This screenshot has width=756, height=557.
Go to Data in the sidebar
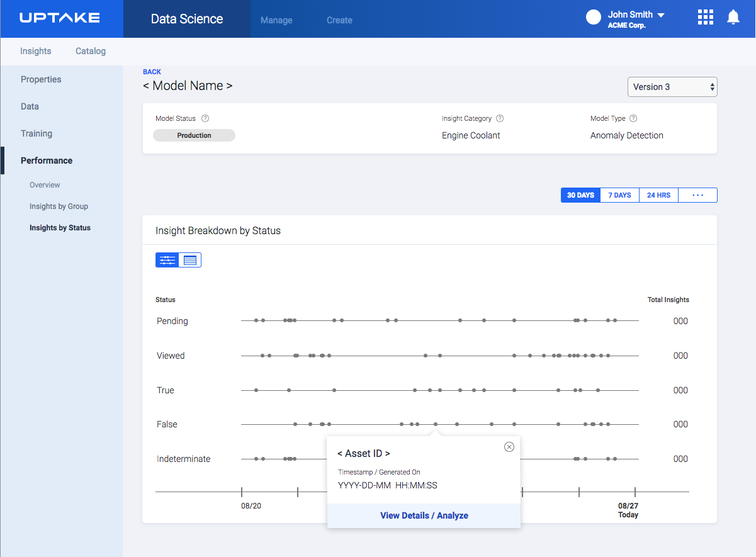click(x=30, y=106)
